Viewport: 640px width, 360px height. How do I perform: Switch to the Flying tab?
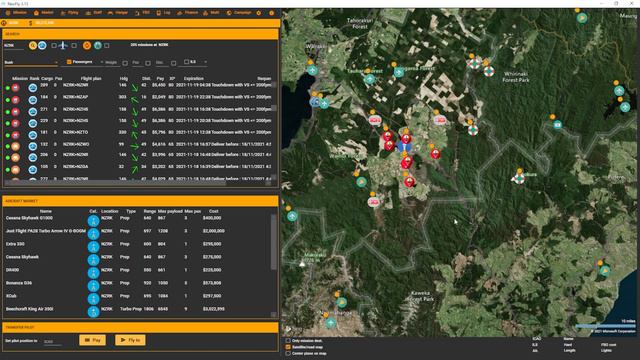coord(69,13)
